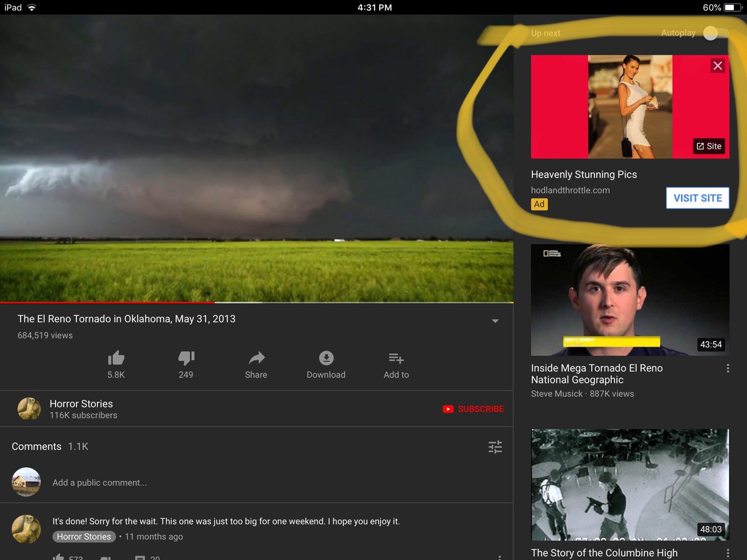747x560 pixels.
Task: Tap the yellow Ad badge
Action: pos(539,204)
